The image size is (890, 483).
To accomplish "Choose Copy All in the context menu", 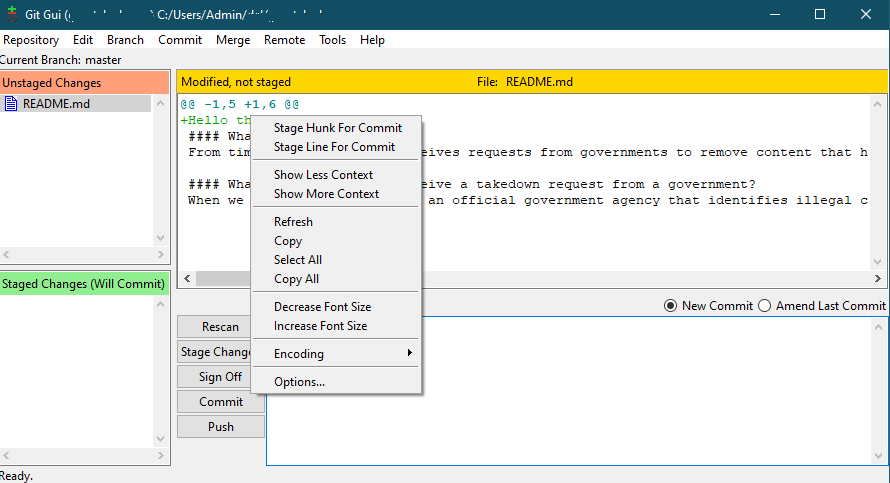I will [x=336, y=279].
